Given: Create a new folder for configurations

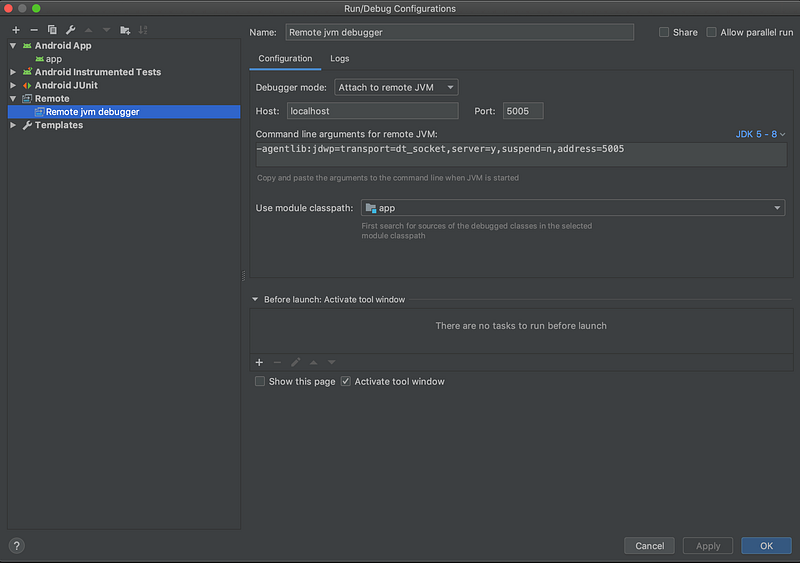Looking at the screenshot, I should click(x=125, y=30).
